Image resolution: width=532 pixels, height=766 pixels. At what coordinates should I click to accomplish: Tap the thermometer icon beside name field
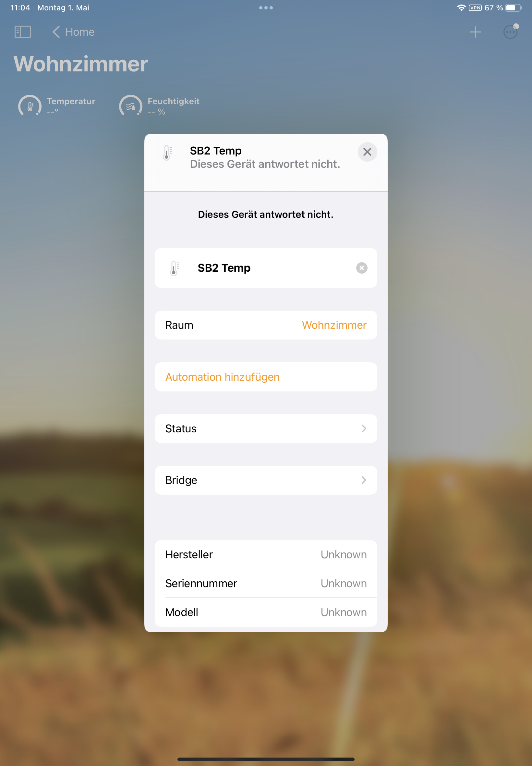click(x=174, y=268)
